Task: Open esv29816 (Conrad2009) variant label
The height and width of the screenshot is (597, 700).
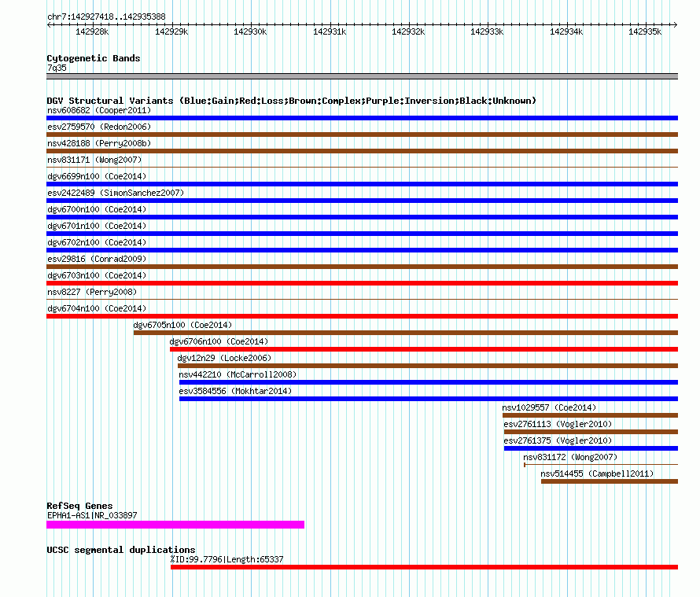Action: [x=97, y=259]
